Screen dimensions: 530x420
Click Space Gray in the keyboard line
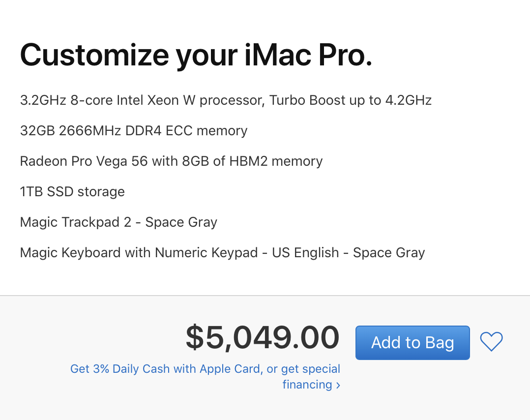(389, 253)
